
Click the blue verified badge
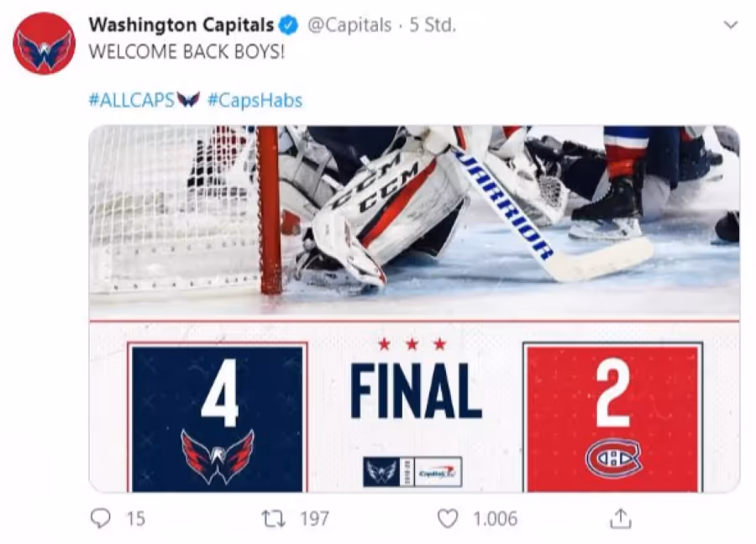coord(289,25)
